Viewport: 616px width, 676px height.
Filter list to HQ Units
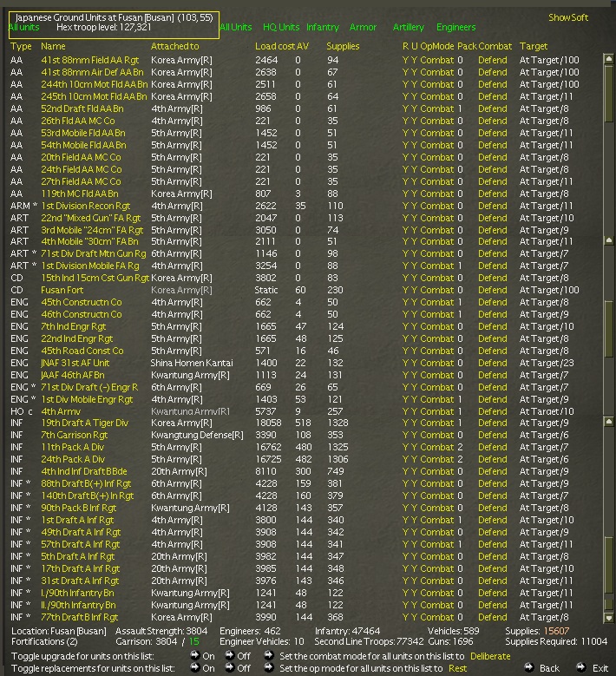click(281, 27)
